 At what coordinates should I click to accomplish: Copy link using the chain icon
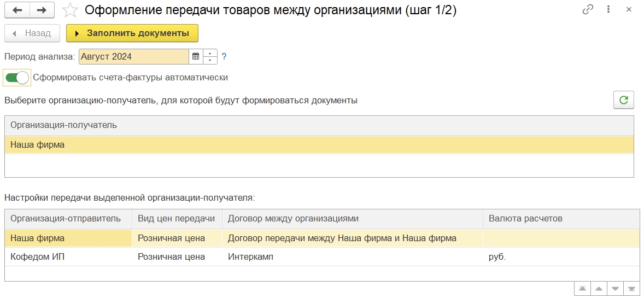(x=589, y=9)
